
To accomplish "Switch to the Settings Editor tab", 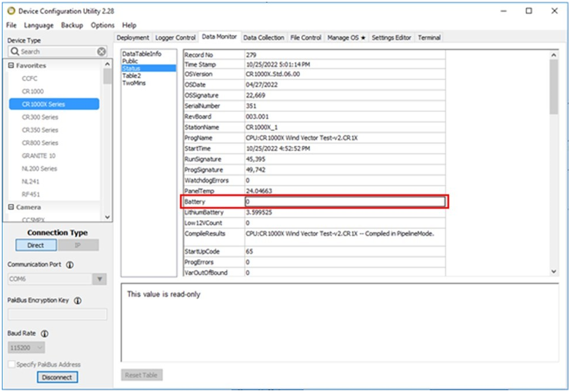I will (x=391, y=38).
